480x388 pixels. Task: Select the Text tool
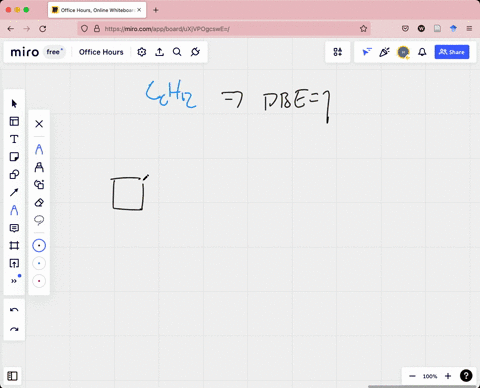click(14, 139)
